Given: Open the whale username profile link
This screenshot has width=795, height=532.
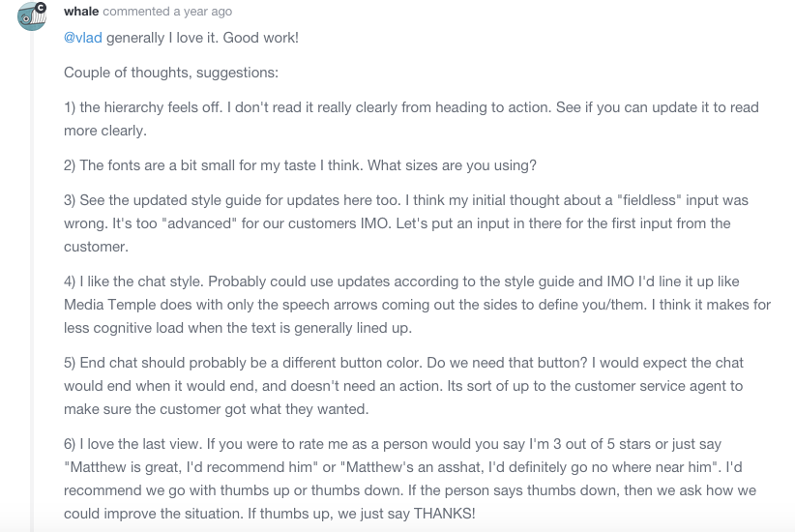Looking at the screenshot, I should click(81, 12).
